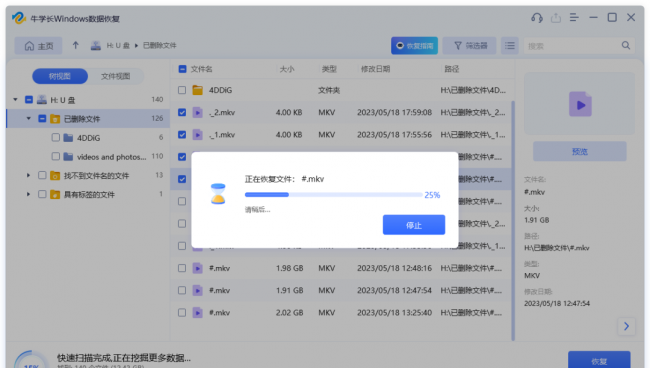
Task: Stop recovery with the 停止 button
Action: pos(414,225)
